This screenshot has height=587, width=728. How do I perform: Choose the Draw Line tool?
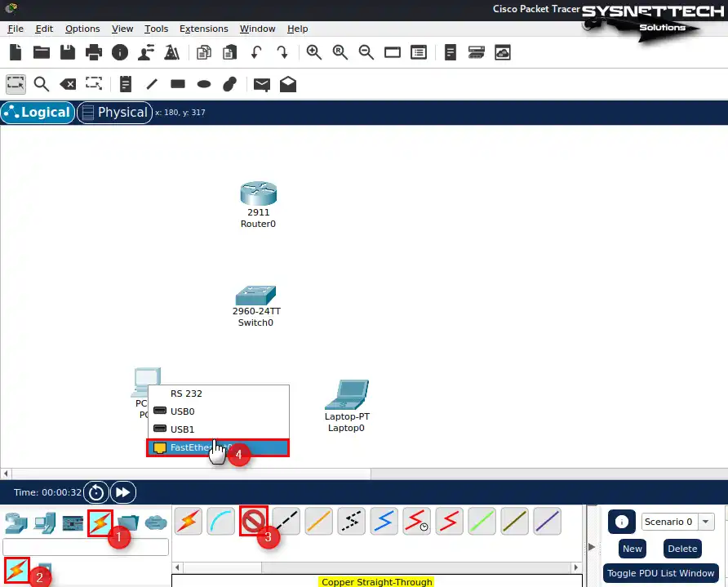[x=152, y=84]
